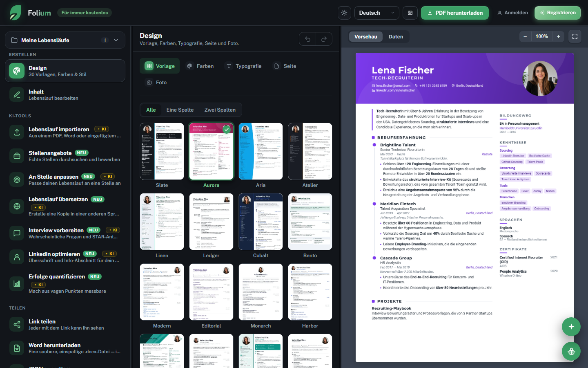Click the accessibility floating button

(571, 351)
